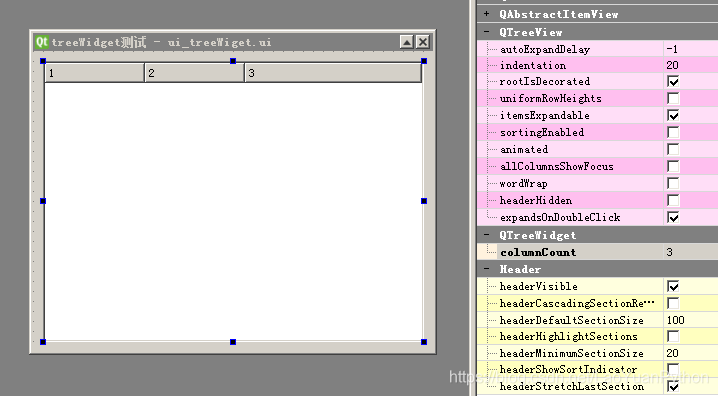Viewport: 718px width, 396px height.
Task: Collapse the QTreeWidget property group
Action: point(486,235)
